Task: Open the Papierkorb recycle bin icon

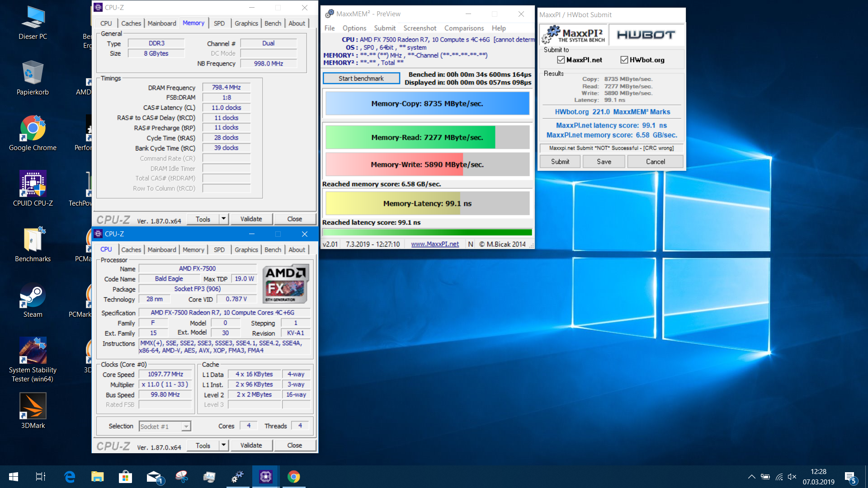Action: tap(33, 78)
